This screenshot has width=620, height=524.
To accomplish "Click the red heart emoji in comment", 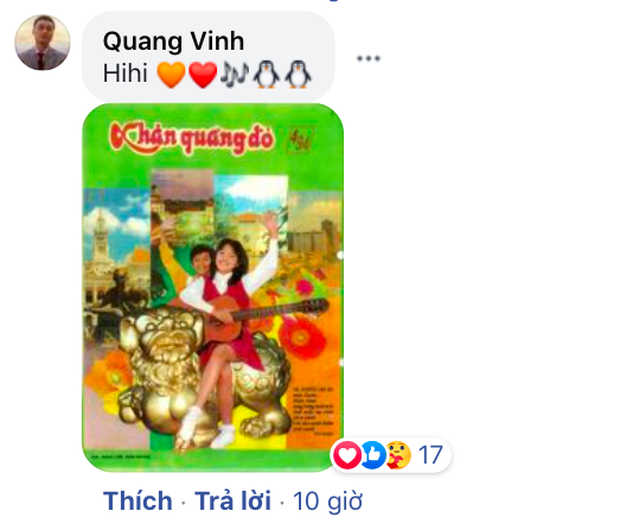I will tap(203, 74).
